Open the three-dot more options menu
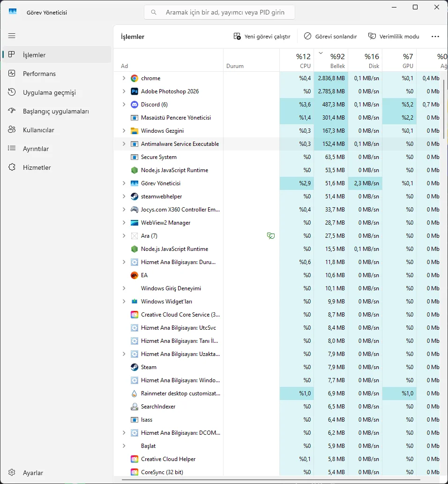Viewport: 448px width, 484px height. [x=435, y=37]
